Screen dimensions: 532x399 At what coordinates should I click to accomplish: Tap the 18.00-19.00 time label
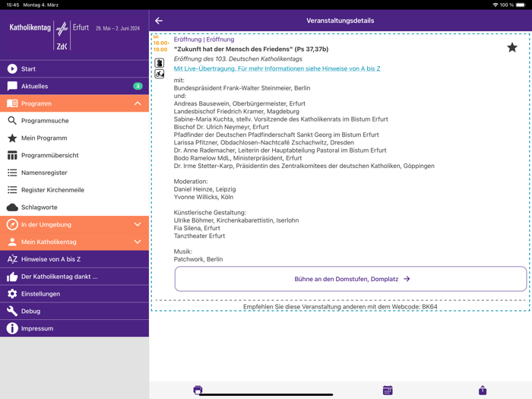tap(161, 46)
